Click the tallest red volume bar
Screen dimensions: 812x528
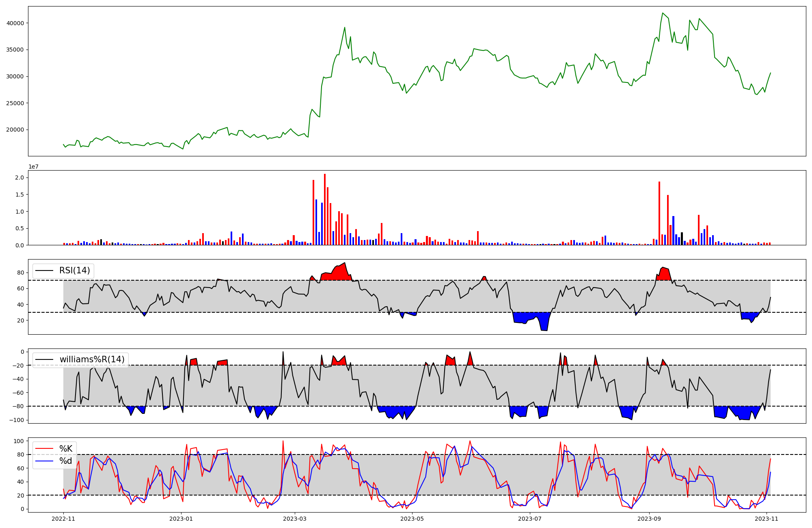(x=325, y=209)
